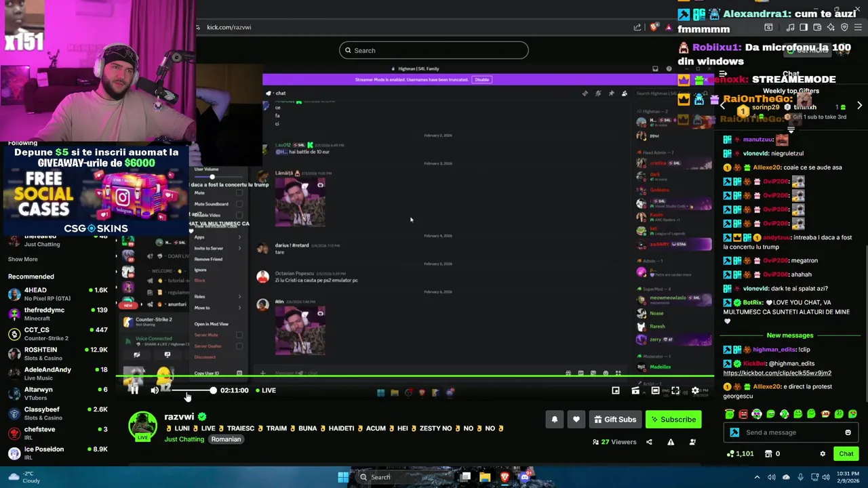Open the Windows Start menu
This screenshot has height=488, width=868.
pyautogui.click(x=343, y=477)
